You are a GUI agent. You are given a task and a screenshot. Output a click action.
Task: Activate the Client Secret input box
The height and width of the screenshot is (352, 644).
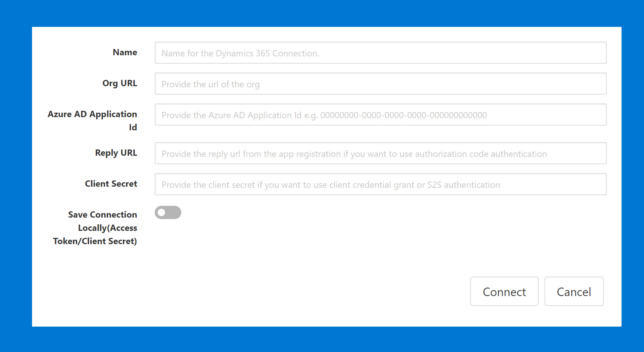[x=381, y=184]
